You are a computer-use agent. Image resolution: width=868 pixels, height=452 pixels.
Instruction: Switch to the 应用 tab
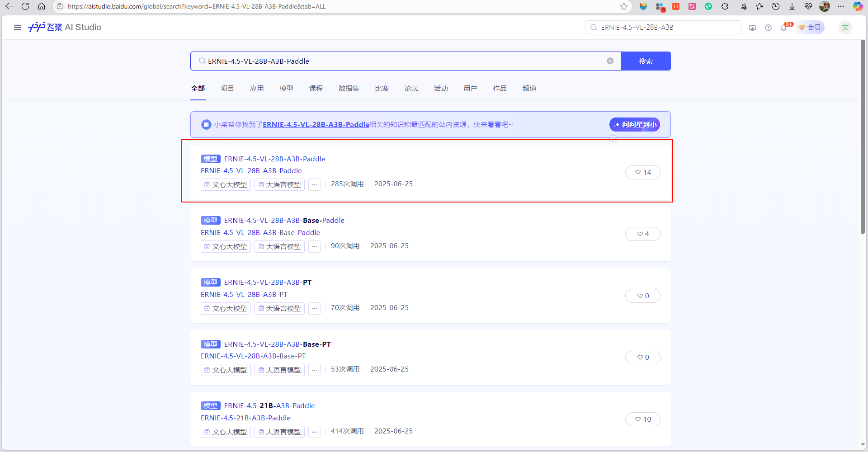tap(257, 89)
